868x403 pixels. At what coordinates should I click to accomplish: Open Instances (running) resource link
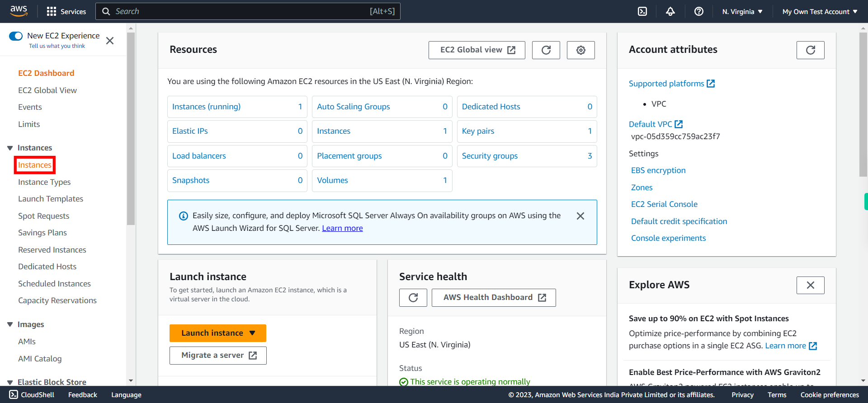(x=206, y=107)
